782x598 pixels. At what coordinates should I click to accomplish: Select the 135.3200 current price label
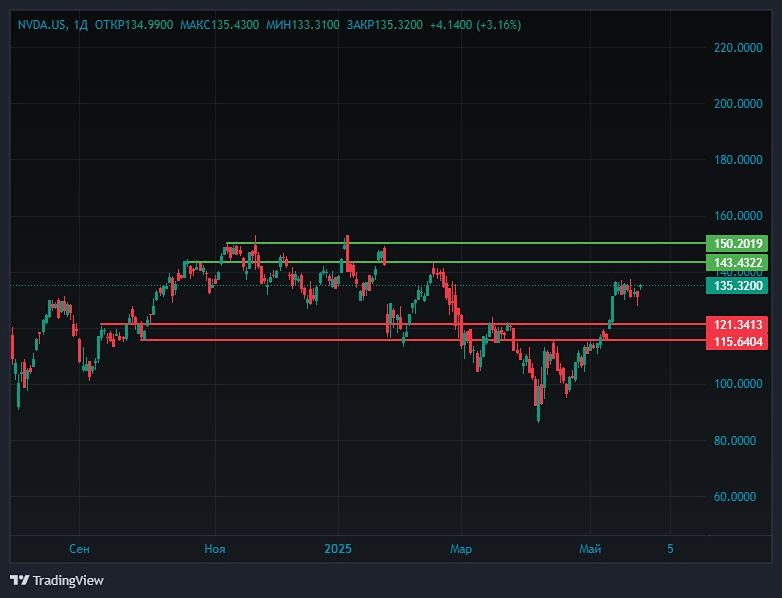tap(737, 286)
